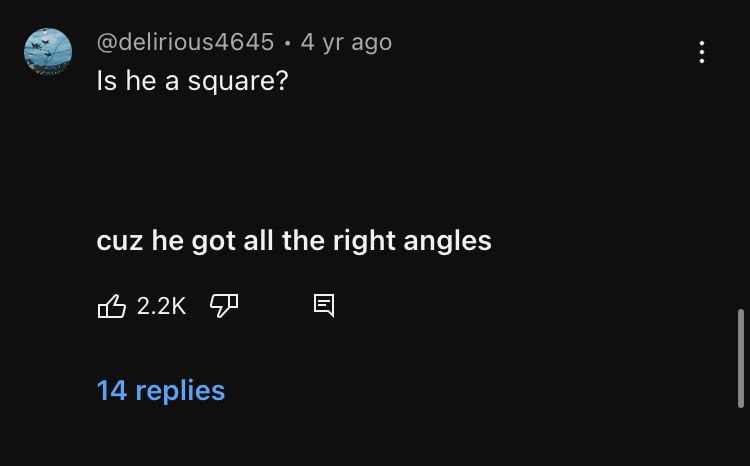Click the 2.2K like count
This screenshot has height=466, width=750.
point(161,306)
